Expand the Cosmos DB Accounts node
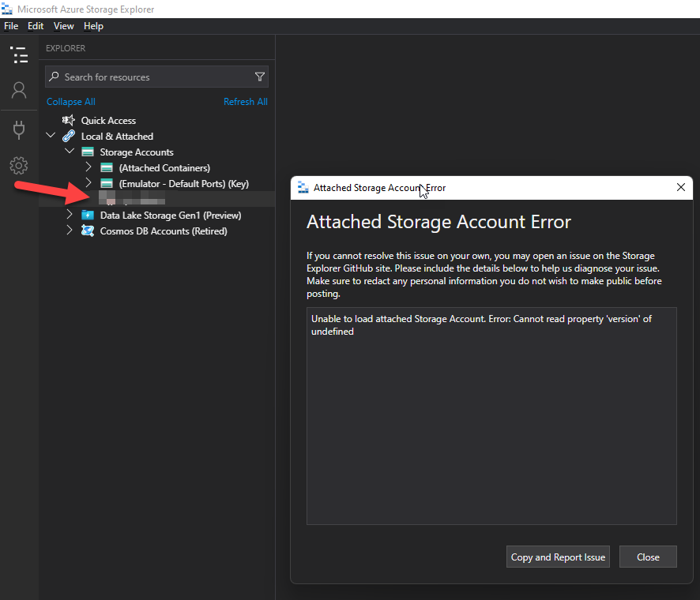 click(x=69, y=231)
